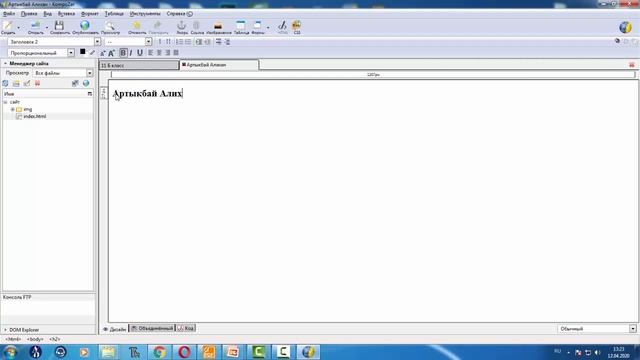640x360 pixels.
Task: Undo the last action with Отменить
Action: tap(137, 27)
